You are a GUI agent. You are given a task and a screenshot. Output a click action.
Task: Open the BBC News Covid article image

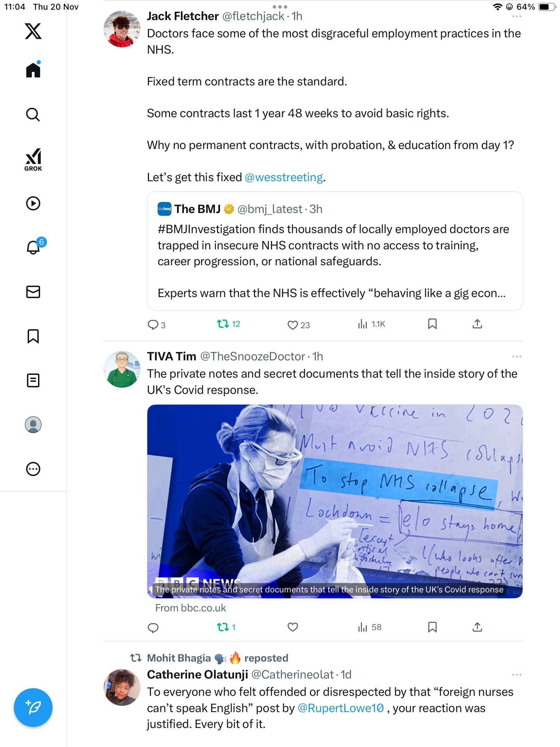pyautogui.click(x=335, y=501)
